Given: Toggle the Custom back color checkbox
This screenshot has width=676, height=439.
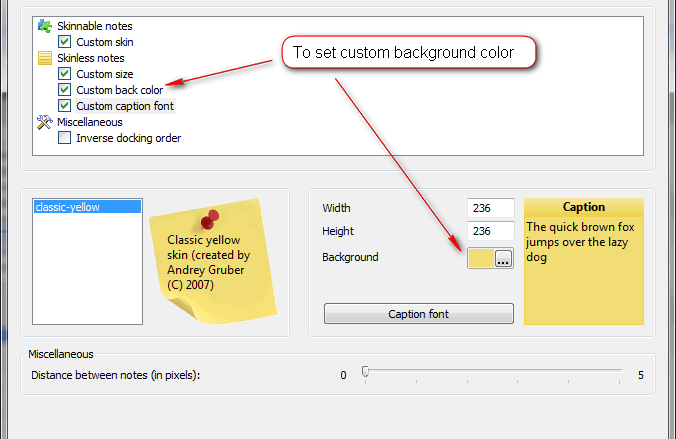Looking at the screenshot, I should (x=64, y=90).
